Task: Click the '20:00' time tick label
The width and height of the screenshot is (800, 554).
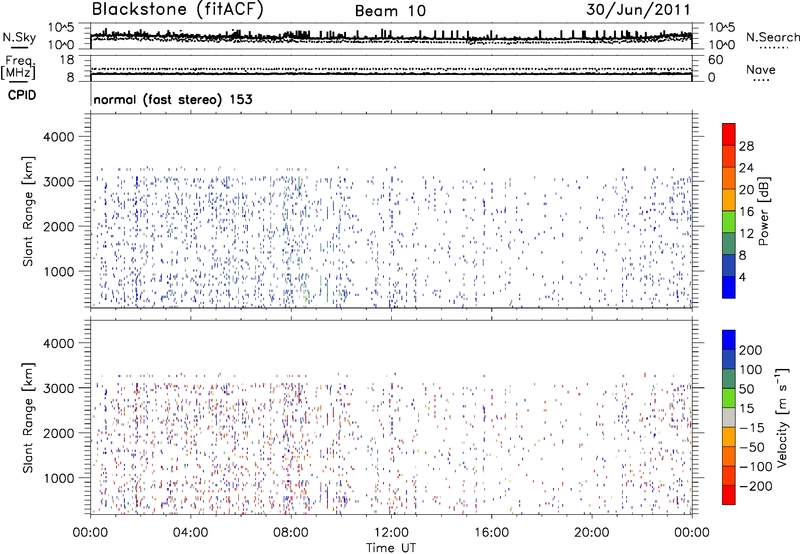Action: pos(591,533)
